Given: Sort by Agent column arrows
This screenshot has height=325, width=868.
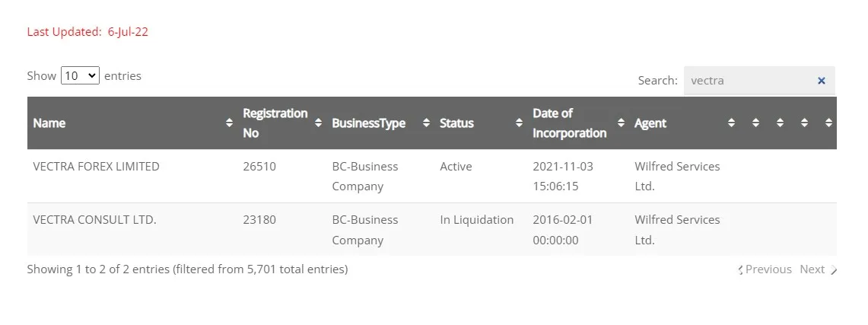Looking at the screenshot, I should coord(731,123).
